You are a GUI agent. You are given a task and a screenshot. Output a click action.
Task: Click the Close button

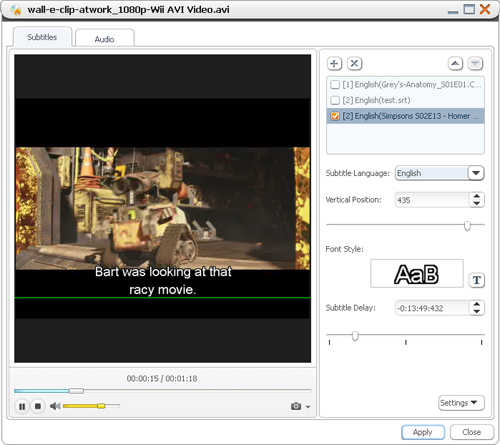(x=471, y=432)
